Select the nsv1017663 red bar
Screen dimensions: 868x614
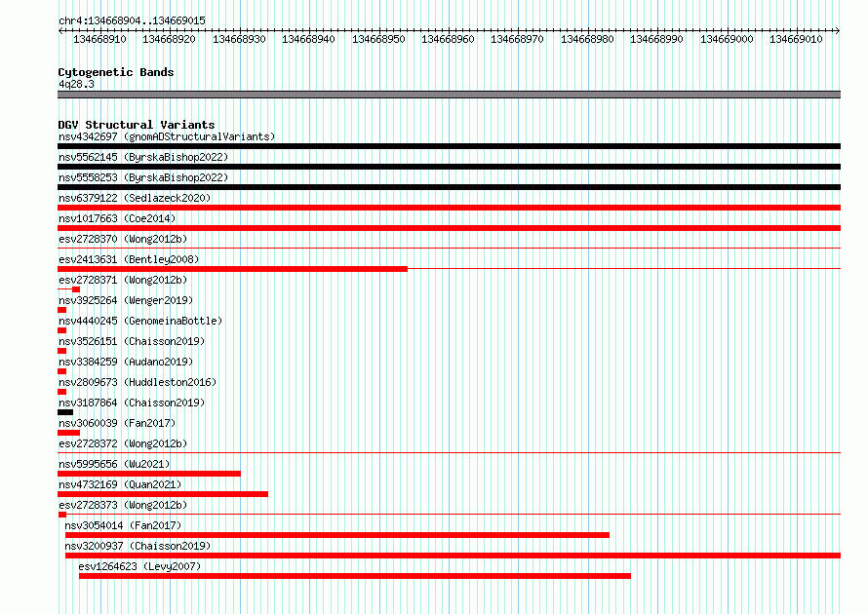[449, 228]
